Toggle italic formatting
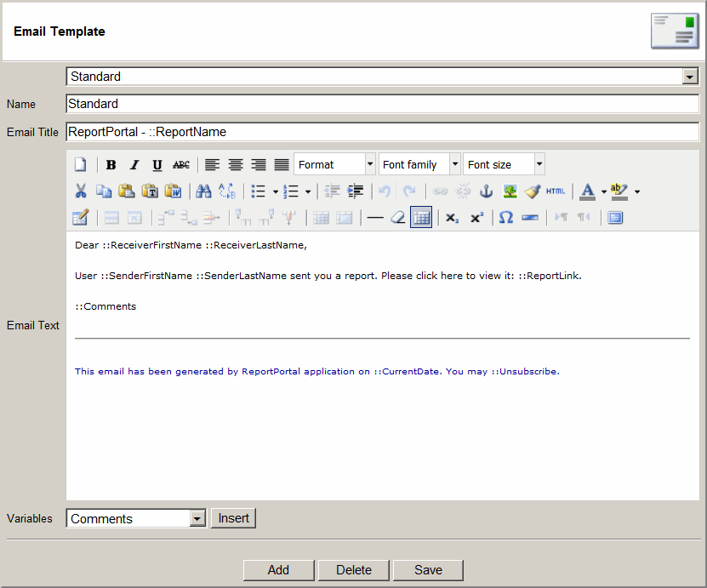Viewport: 707px width, 588px height. (134, 164)
